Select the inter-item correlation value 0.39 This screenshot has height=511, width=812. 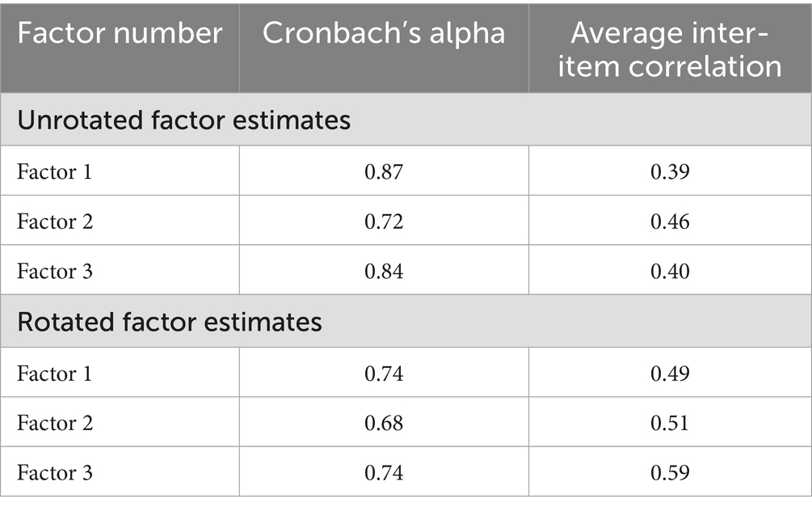click(x=670, y=171)
